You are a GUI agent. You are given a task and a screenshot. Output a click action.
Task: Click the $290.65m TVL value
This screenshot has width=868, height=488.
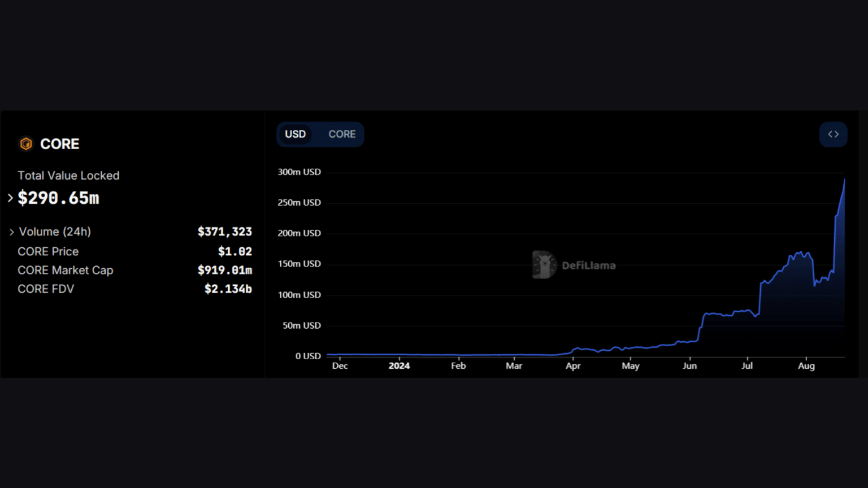59,198
